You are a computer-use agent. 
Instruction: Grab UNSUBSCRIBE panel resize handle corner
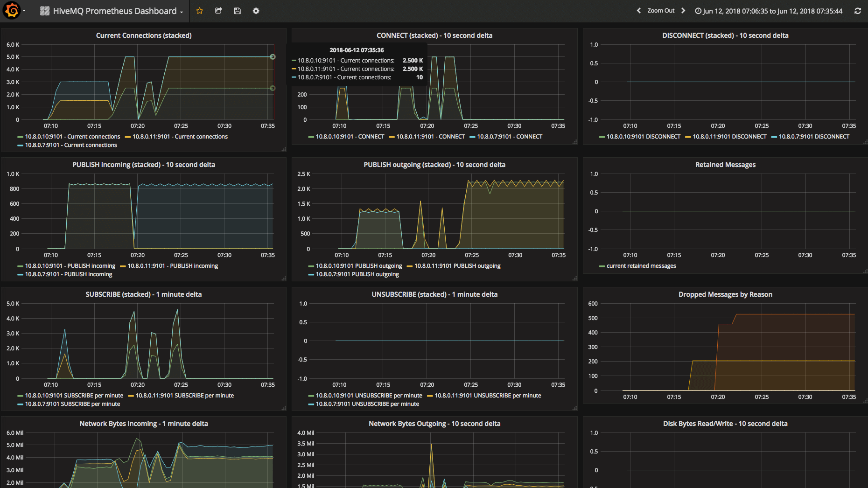574,408
